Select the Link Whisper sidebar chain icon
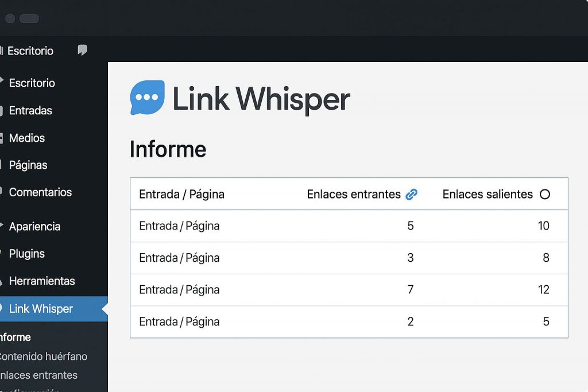This screenshot has width=588, height=392. coord(2,308)
